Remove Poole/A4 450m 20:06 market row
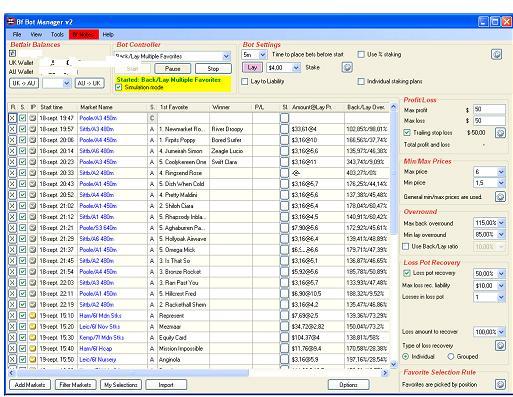513x397 pixels. 12,140
